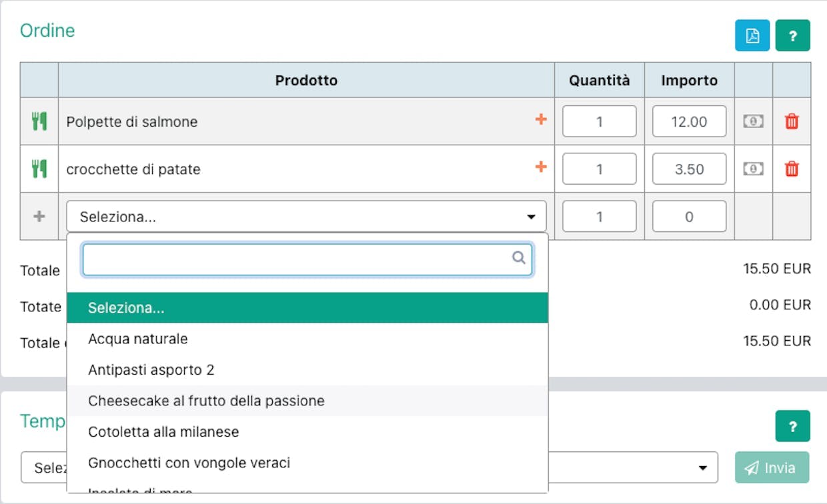Click fork-knife icon beside crocchette di patate
Screen dimensions: 827x504
(39, 169)
